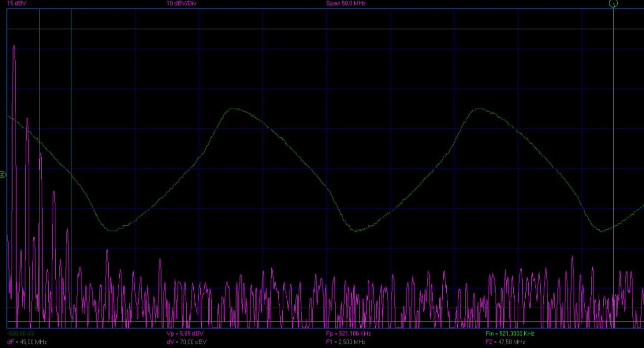The width and height of the screenshot is (644, 348).
Task: Select the Fin = 521,3000 KHz readout
Action: (510, 333)
